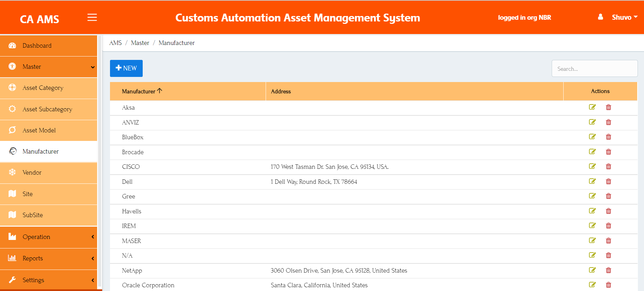This screenshot has width=644, height=291.
Task: Open Dashboard from sidebar
Action: coord(49,46)
